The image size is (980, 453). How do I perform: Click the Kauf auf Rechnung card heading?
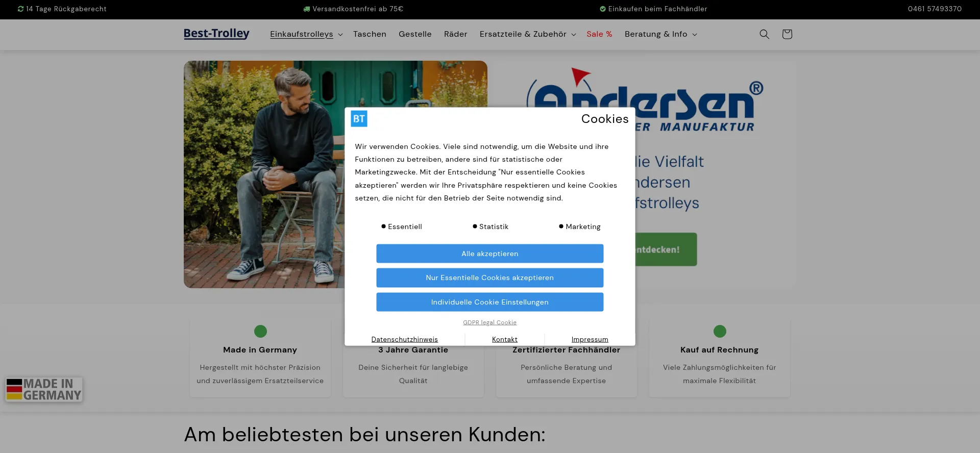point(719,350)
